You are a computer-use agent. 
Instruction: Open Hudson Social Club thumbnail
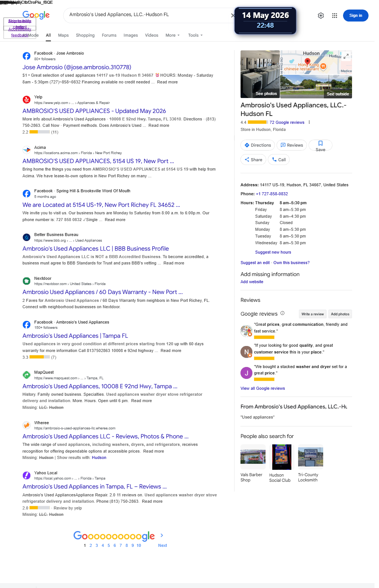(282, 457)
